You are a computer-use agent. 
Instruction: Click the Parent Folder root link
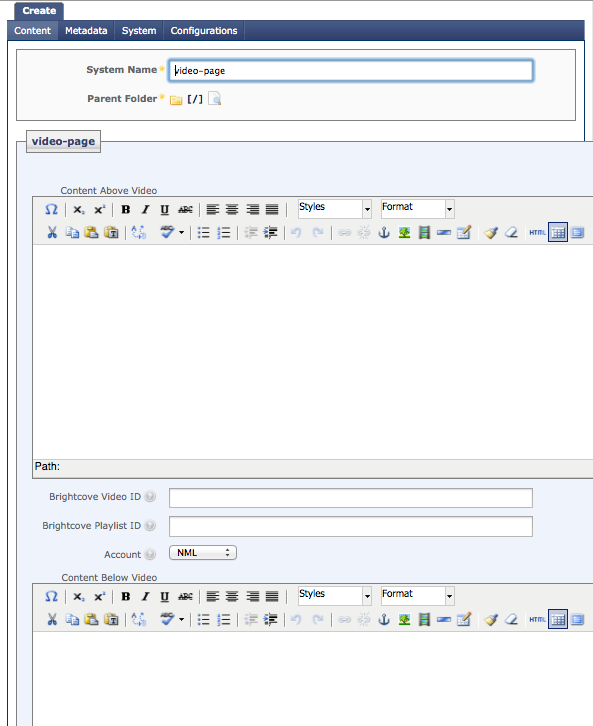coord(195,99)
